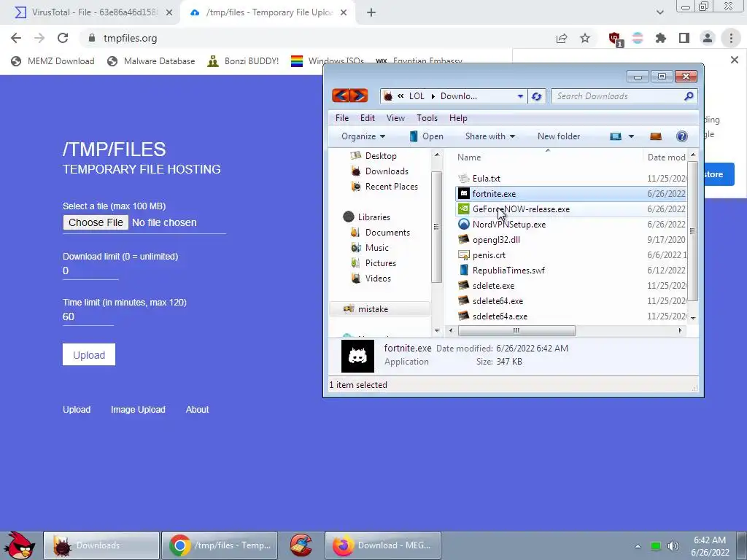Close the VirusTotal tab
The height and width of the screenshot is (560, 747).
point(169,12)
